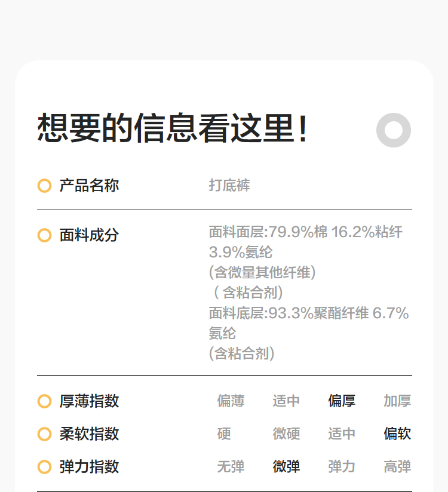448x492 pixels.
Task: Select 加厚 in the thickness index row
Action: pyautogui.click(x=397, y=401)
